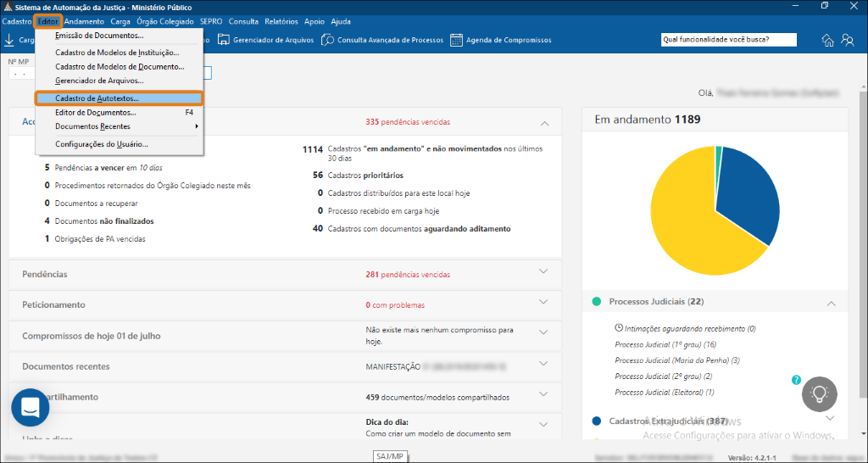Click the Carga download arrow icon

coord(9,40)
